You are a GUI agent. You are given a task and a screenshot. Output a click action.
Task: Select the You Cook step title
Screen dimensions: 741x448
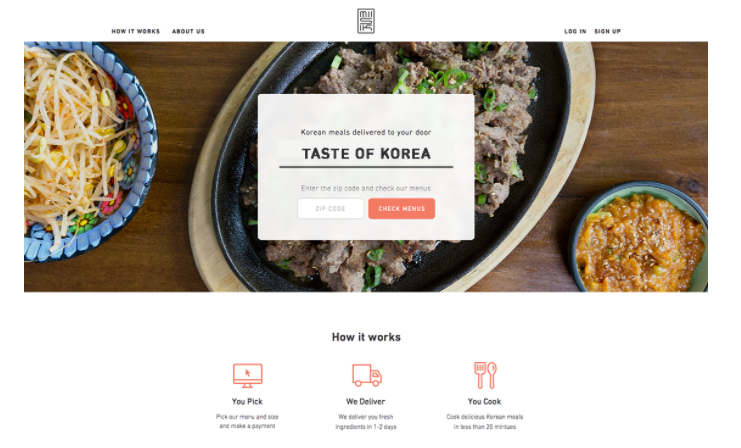pyautogui.click(x=484, y=401)
